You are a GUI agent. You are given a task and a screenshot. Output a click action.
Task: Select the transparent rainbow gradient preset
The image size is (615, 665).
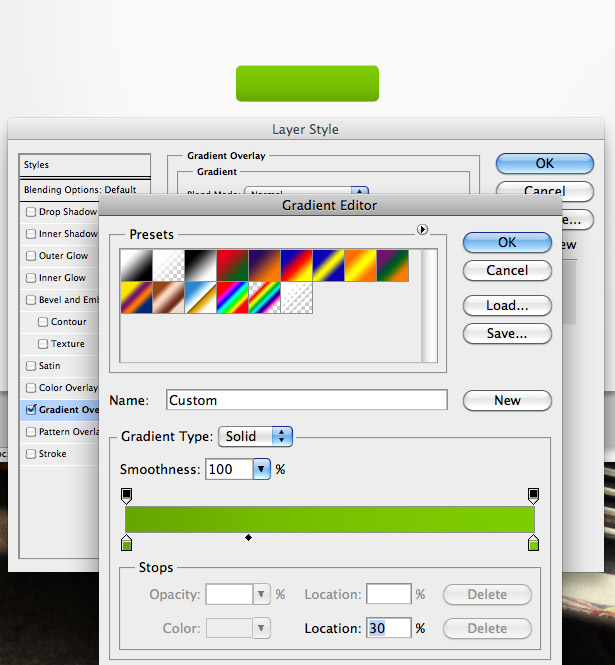265,298
